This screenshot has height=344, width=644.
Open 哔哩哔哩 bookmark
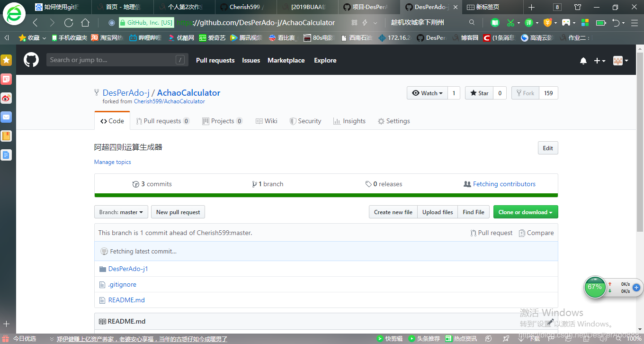click(x=146, y=38)
